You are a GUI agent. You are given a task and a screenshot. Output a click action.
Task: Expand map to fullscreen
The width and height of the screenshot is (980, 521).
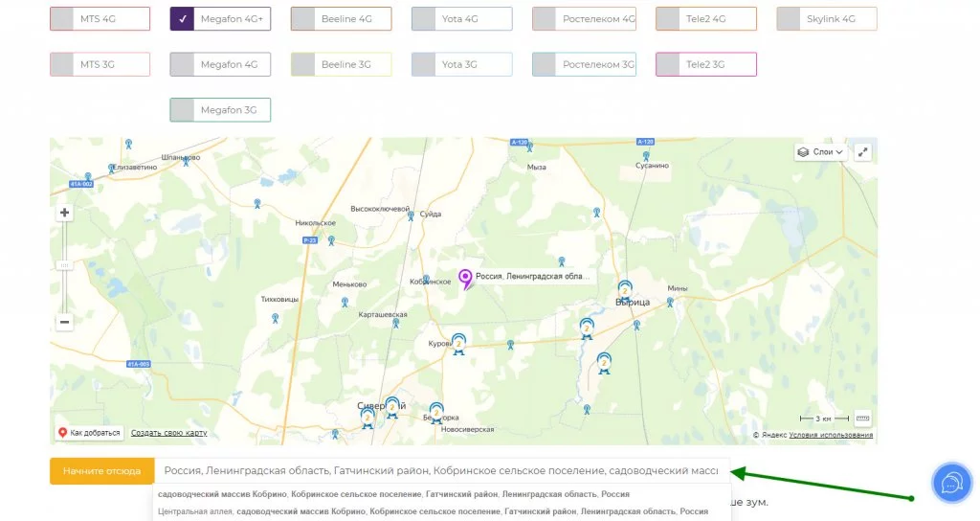(x=862, y=152)
